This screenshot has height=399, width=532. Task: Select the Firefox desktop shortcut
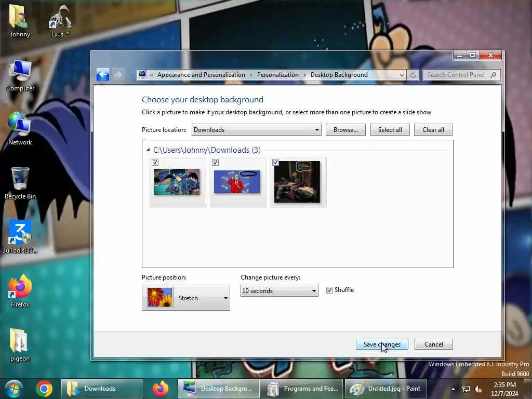pyautogui.click(x=20, y=291)
